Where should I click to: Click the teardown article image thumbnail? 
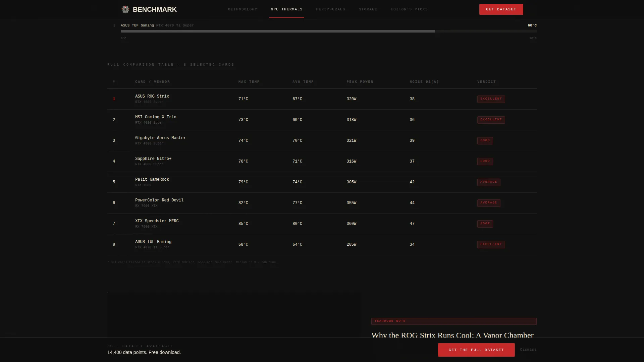point(234,315)
